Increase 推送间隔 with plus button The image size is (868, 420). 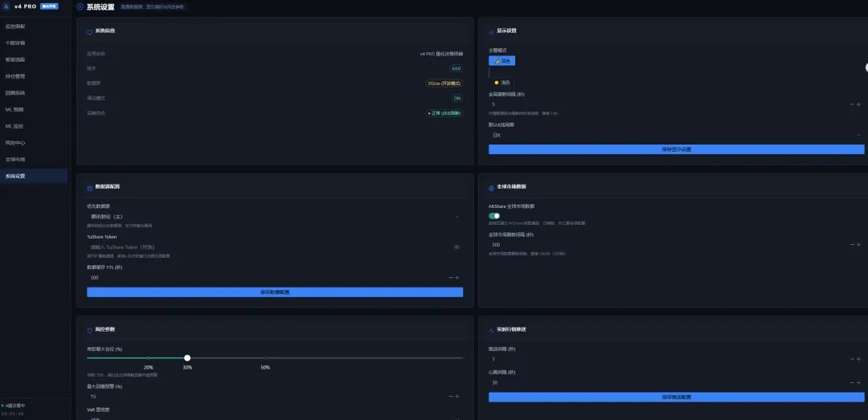[x=858, y=359]
